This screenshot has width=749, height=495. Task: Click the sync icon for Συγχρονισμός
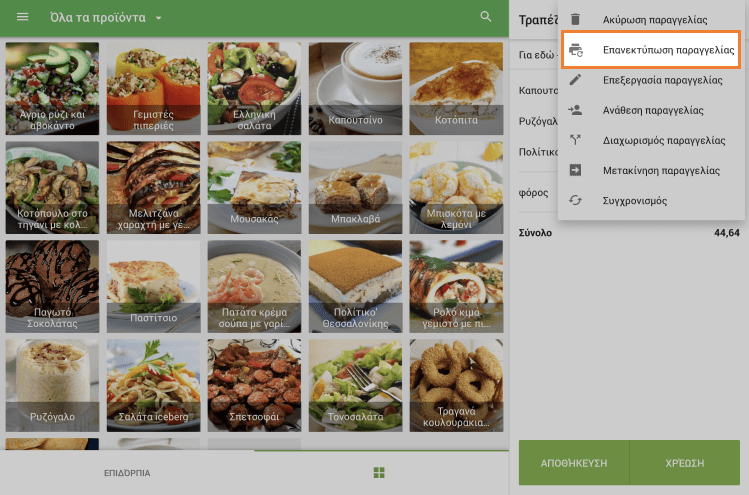click(x=575, y=201)
